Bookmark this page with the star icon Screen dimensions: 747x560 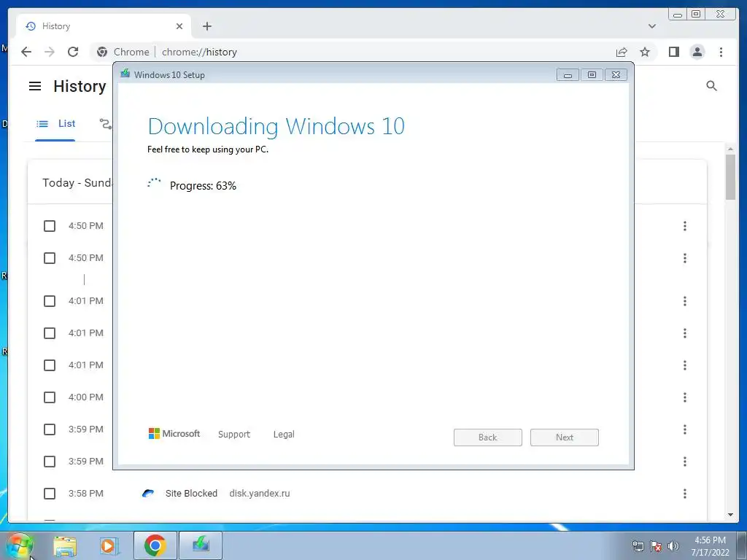click(645, 52)
